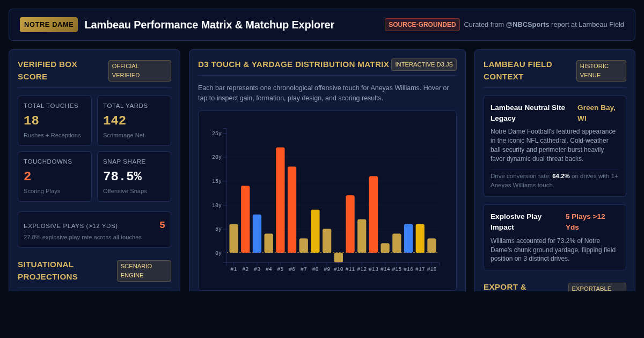Tap the bar for touch #15
The width and height of the screenshot is (644, 338).
click(397, 244)
